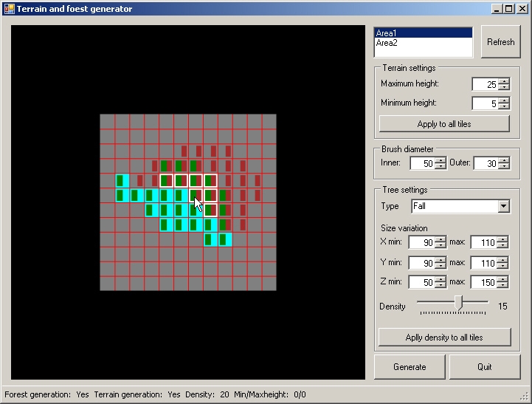This screenshot has width=532, height=404.
Task: Increase the Inner brush diameter
Action: point(441,160)
